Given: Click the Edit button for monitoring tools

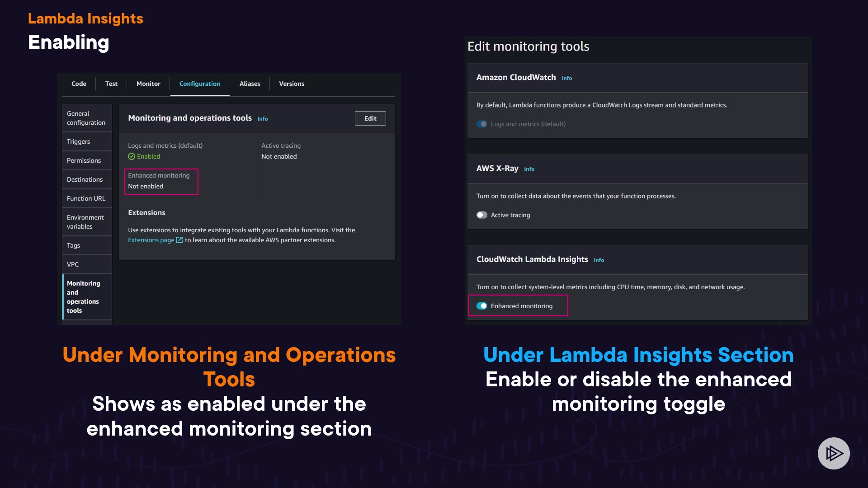Looking at the screenshot, I should coord(370,118).
